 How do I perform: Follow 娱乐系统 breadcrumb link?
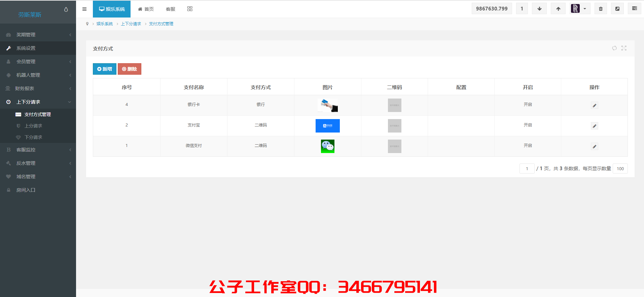105,24
